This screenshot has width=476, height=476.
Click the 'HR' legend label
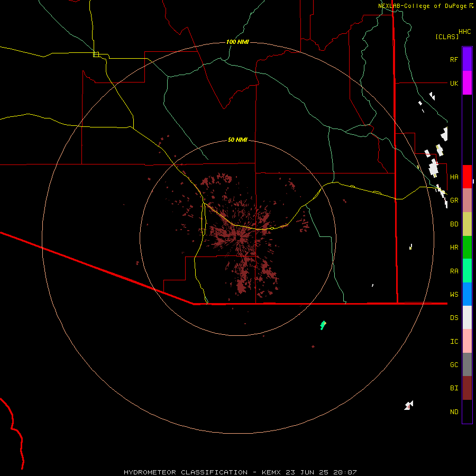click(454, 248)
